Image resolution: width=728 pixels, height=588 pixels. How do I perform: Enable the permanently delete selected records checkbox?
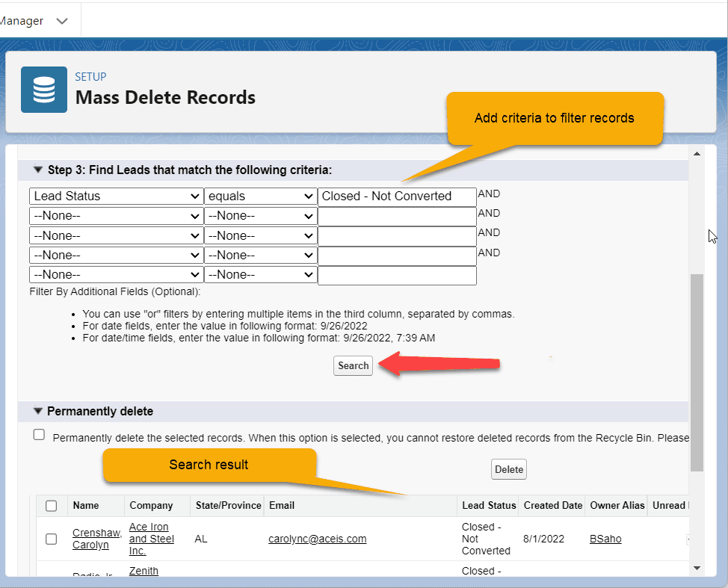click(x=39, y=434)
